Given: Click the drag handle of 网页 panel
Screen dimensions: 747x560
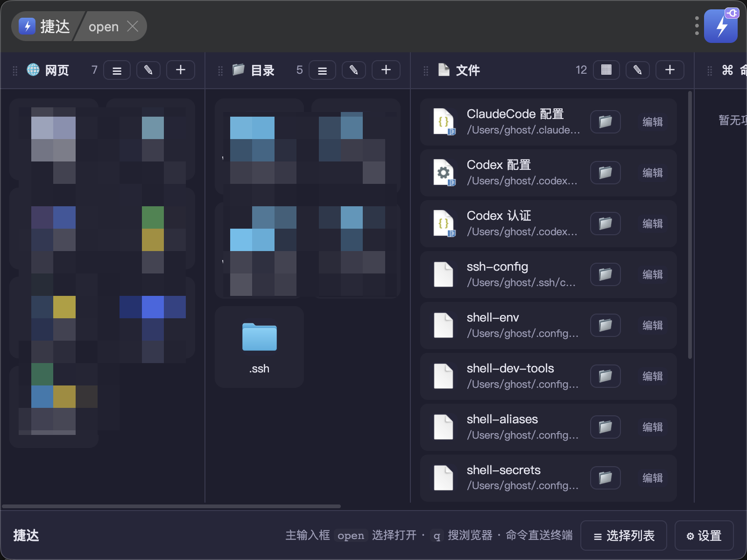Looking at the screenshot, I should pos(15,70).
